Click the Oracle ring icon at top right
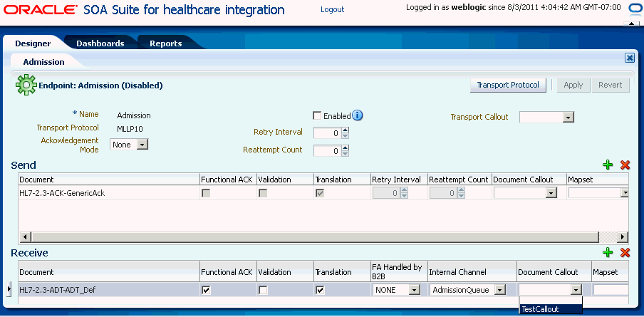Viewport: 644px width, 317px height. [634, 9]
